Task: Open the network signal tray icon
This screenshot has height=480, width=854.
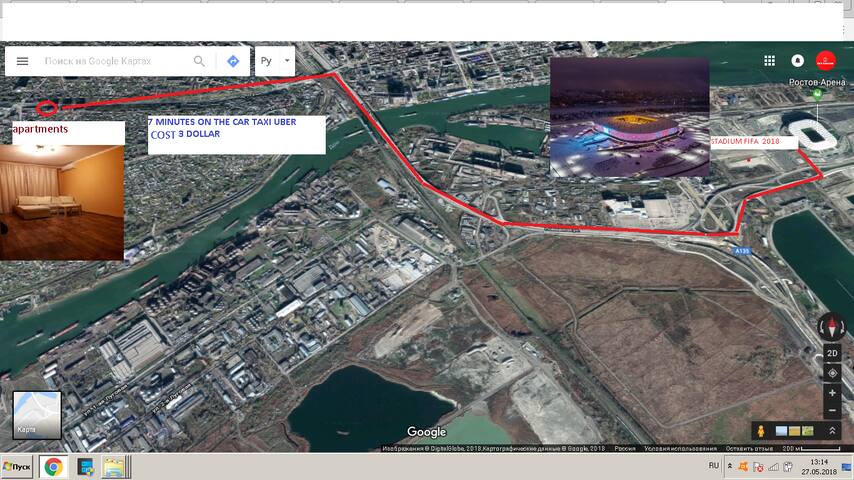Action: pos(773,466)
